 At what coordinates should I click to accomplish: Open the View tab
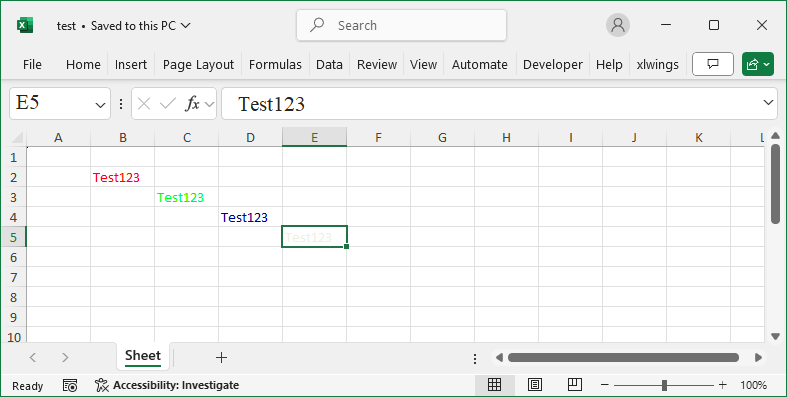[x=423, y=64]
